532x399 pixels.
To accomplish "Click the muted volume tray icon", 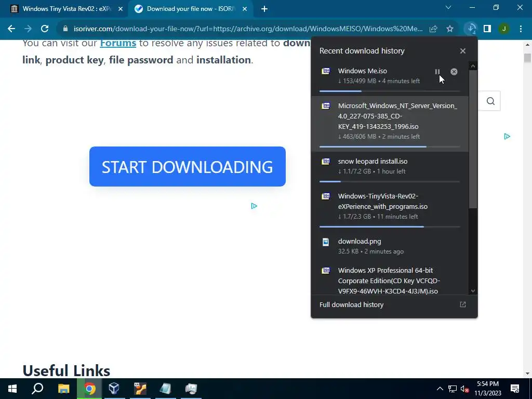I will coord(465,389).
